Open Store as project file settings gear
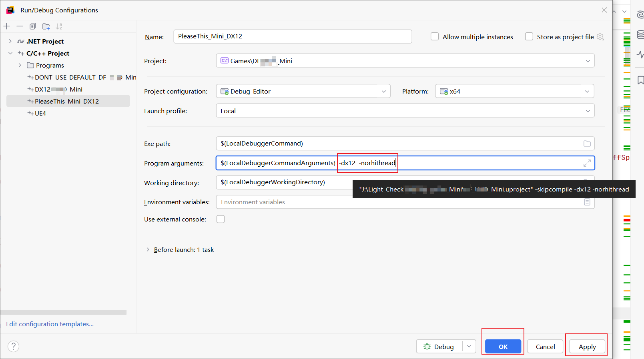The height and width of the screenshot is (359, 644). pyautogui.click(x=600, y=37)
